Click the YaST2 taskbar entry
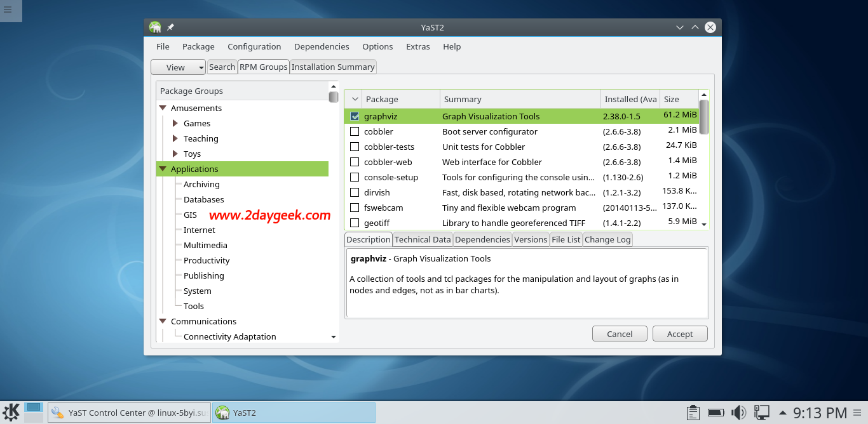868x424 pixels. click(294, 413)
